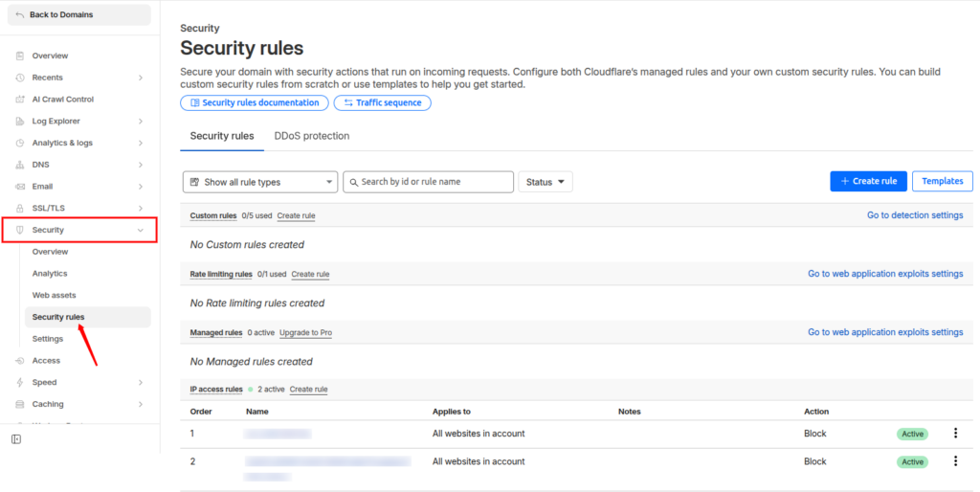Expand the DNS chevron
This screenshot has width=980, height=492.
tap(141, 165)
